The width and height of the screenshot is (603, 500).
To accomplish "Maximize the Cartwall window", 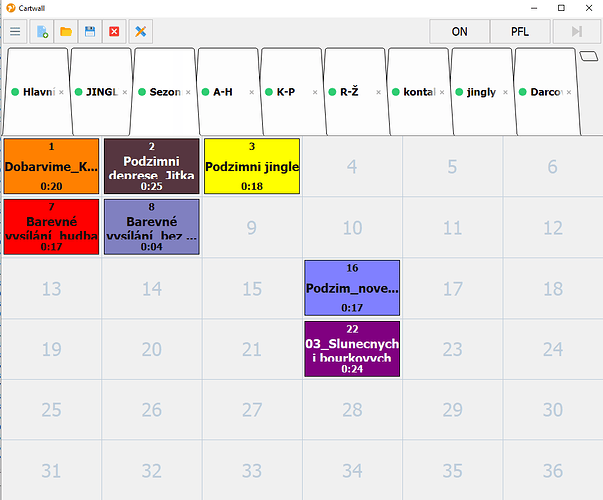I will click(x=561, y=8).
